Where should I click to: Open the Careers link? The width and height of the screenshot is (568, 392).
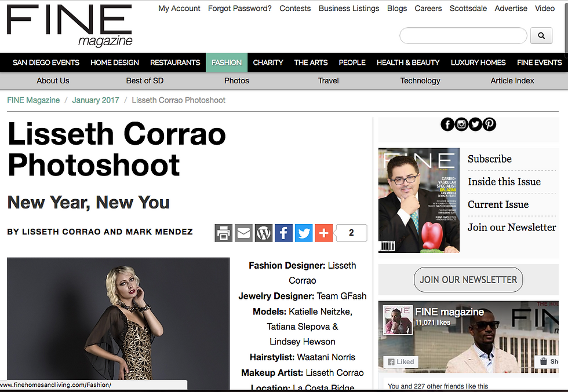428,8
